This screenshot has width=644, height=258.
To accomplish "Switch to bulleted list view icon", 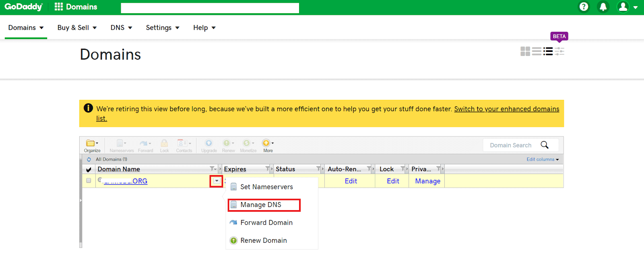I will click(x=548, y=51).
